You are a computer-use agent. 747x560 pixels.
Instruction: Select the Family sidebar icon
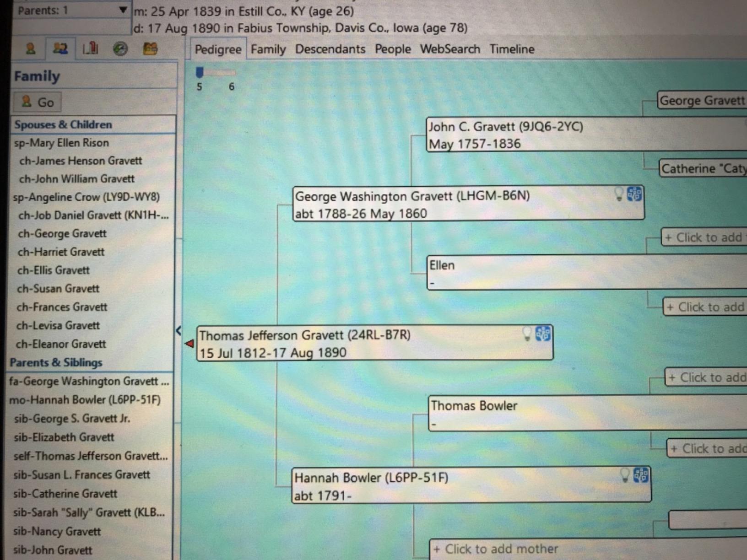coord(60,48)
